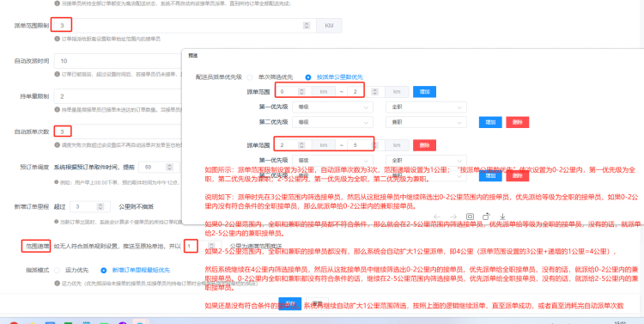The width and height of the screenshot is (644, 324).
Task: Click first 派单范围 end input showing 2
Action: click(365, 92)
